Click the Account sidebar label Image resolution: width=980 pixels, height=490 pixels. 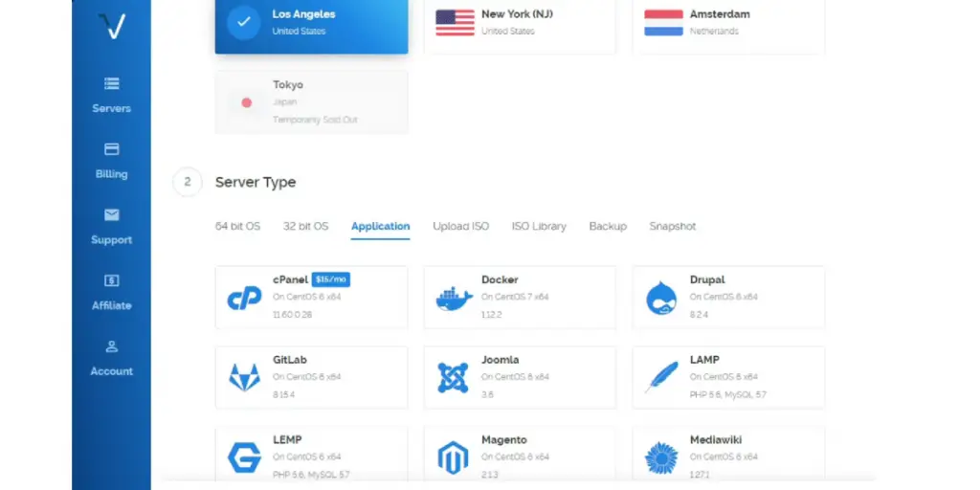coord(112,370)
